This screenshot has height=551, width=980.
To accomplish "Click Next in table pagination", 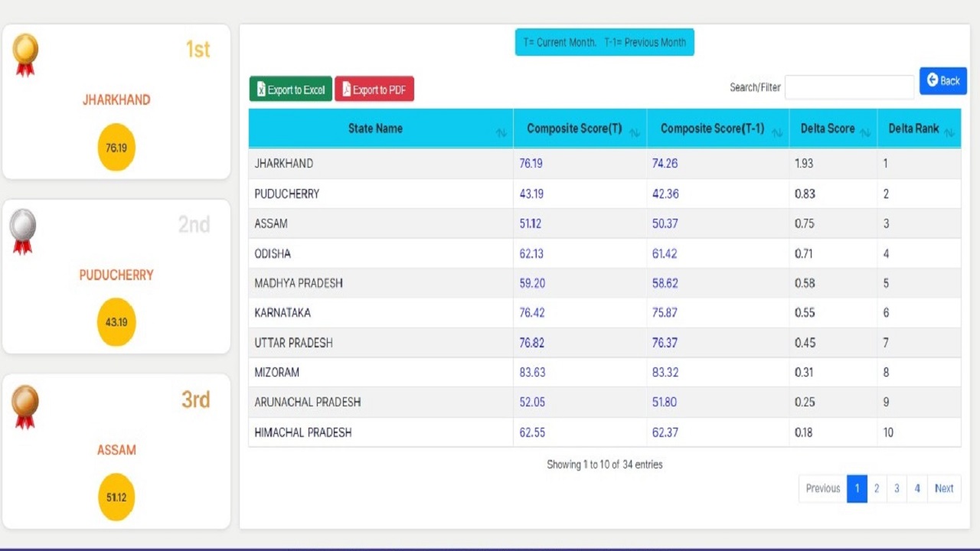I will tap(944, 488).
